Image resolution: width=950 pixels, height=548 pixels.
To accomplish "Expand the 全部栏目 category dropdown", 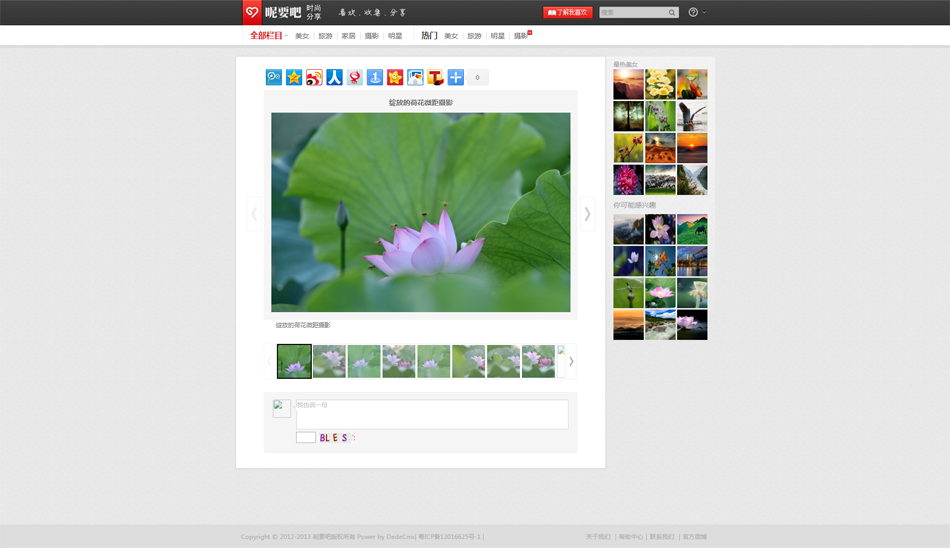I will pos(268,36).
